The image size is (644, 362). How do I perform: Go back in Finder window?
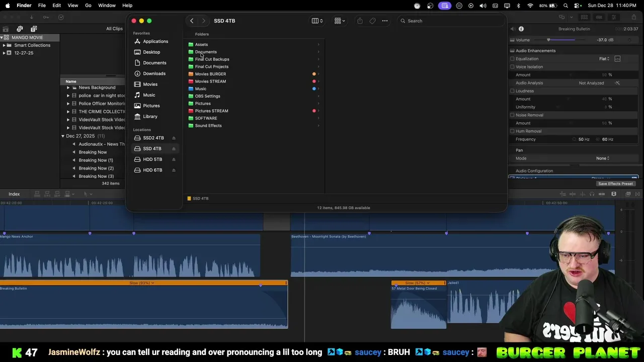click(x=192, y=21)
